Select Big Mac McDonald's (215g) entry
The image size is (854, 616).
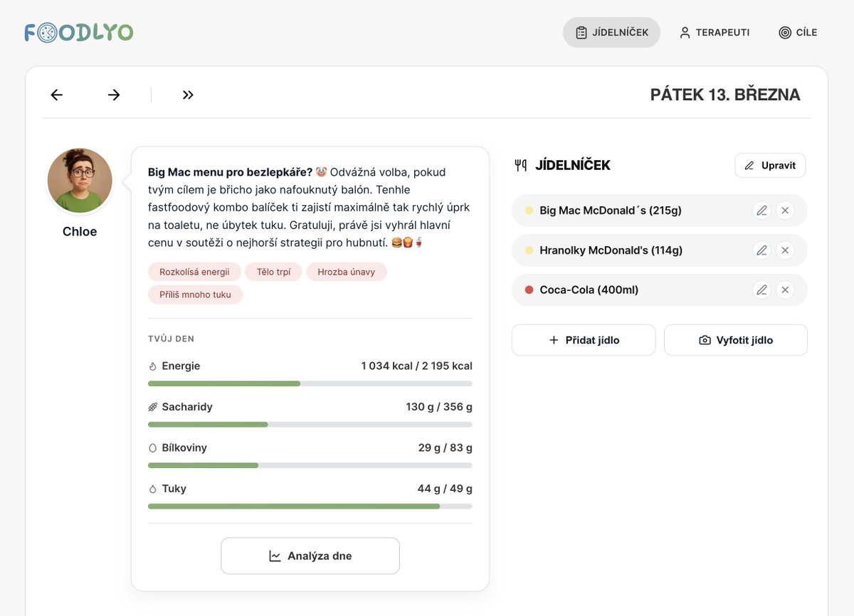click(660, 211)
